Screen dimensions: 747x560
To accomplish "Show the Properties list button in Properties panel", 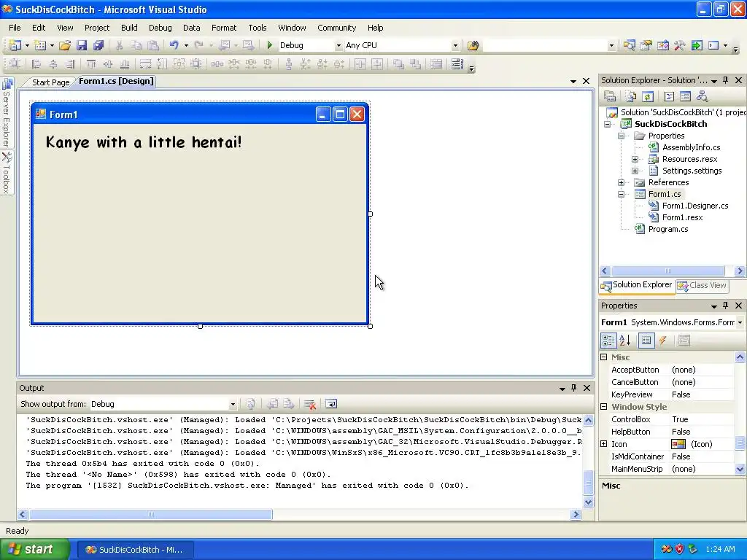I will (x=646, y=341).
